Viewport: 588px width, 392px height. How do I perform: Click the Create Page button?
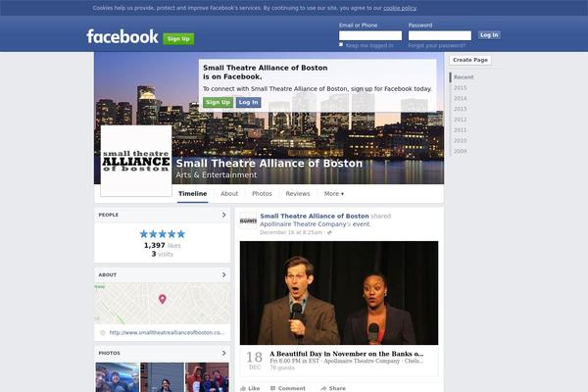[x=470, y=60]
